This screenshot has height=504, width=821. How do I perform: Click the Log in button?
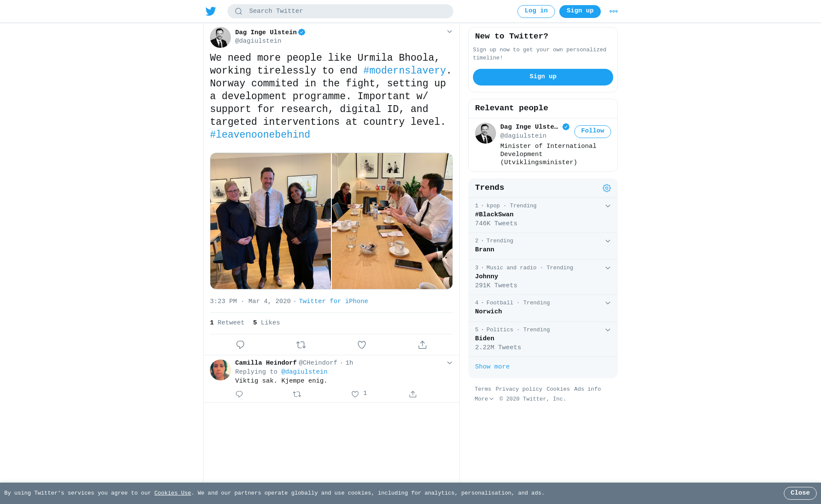pyautogui.click(x=536, y=11)
